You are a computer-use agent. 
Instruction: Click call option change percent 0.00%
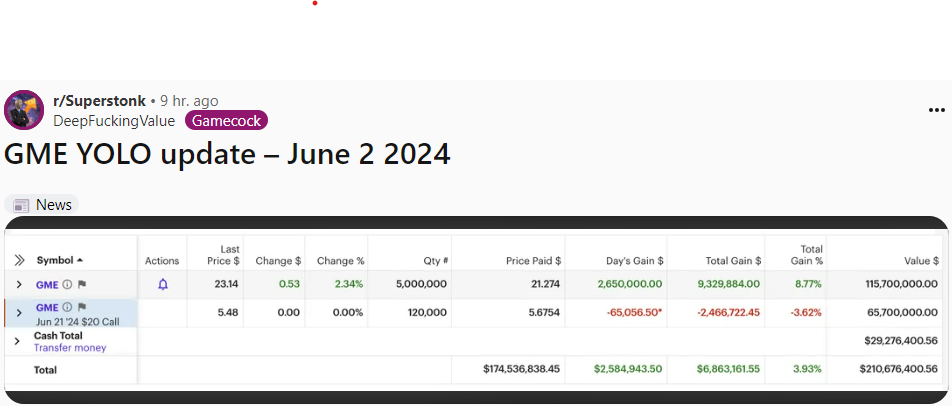click(347, 313)
